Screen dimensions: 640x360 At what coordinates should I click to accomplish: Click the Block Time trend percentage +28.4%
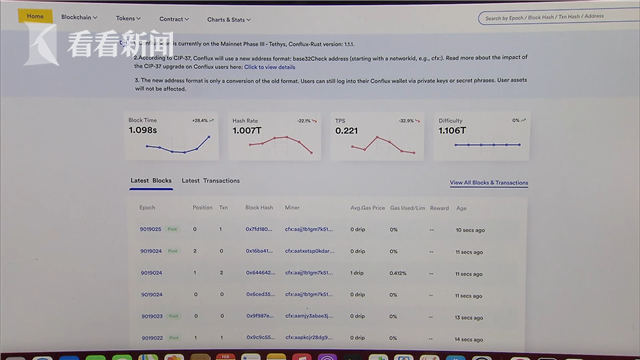coord(200,121)
